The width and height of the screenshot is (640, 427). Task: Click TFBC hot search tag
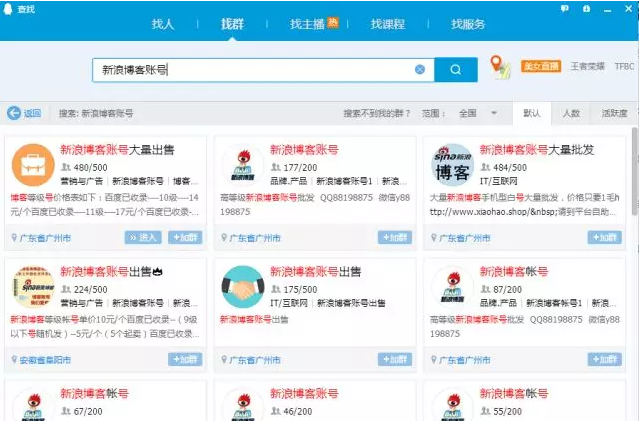click(x=624, y=66)
